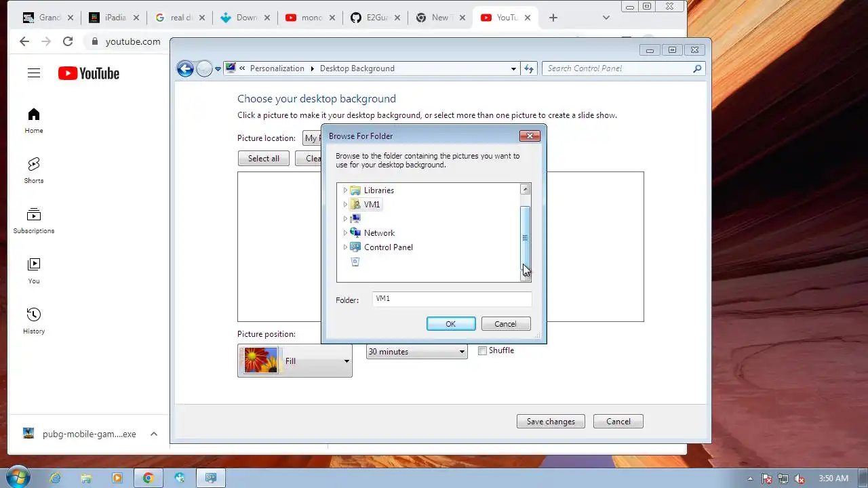Open recent pages dropdown beside Control Panel Forward button
868x488 pixels.
click(x=218, y=68)
